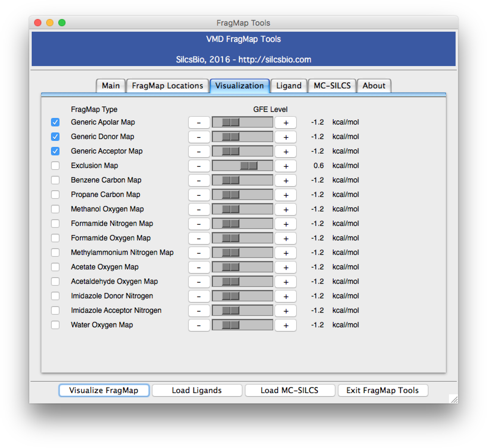Click the Load MC-SILCS button
487x448 pixels.
pyautogui.click(x=290, y=390)
